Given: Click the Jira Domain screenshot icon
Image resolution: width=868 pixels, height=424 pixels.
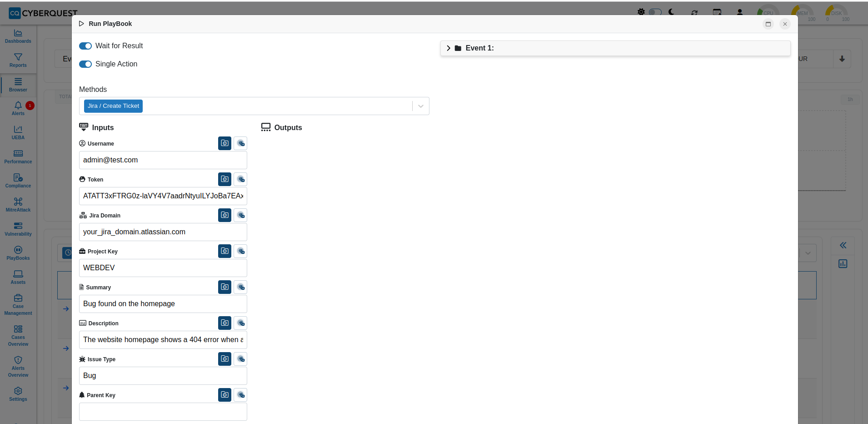Looking at the screenshot, I should pyautogui.click(x=224, y=215).
